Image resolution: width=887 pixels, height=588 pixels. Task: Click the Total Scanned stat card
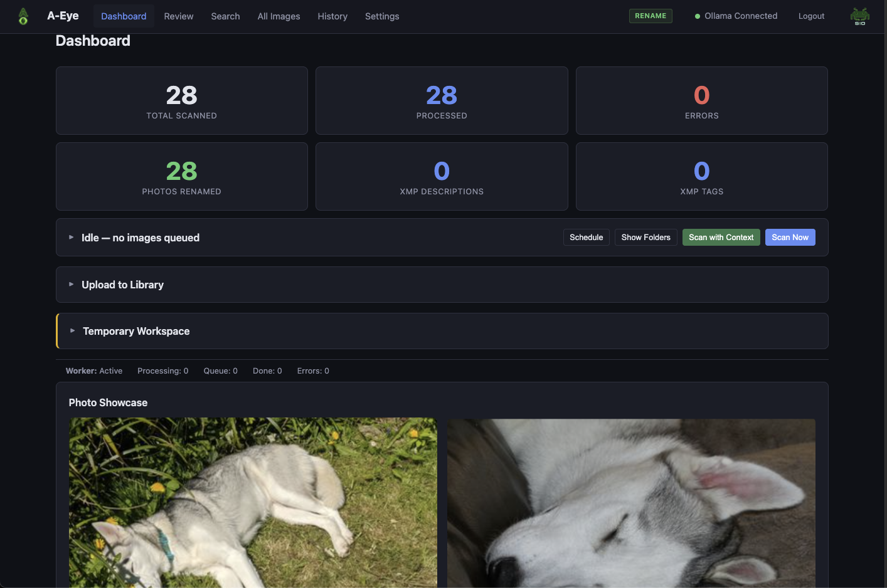pyautogui.click(x=182, y=100)
